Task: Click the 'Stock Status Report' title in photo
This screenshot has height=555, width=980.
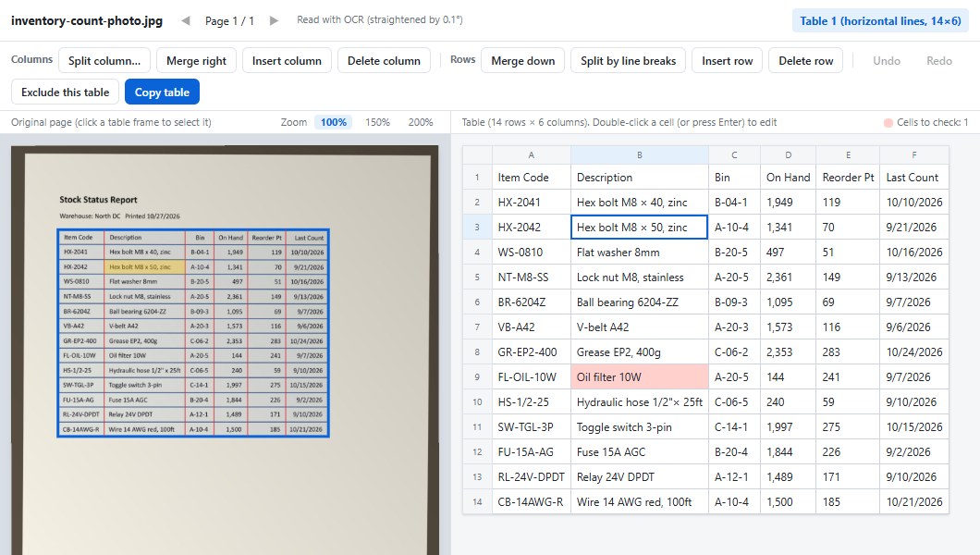Action: point(98,200)
